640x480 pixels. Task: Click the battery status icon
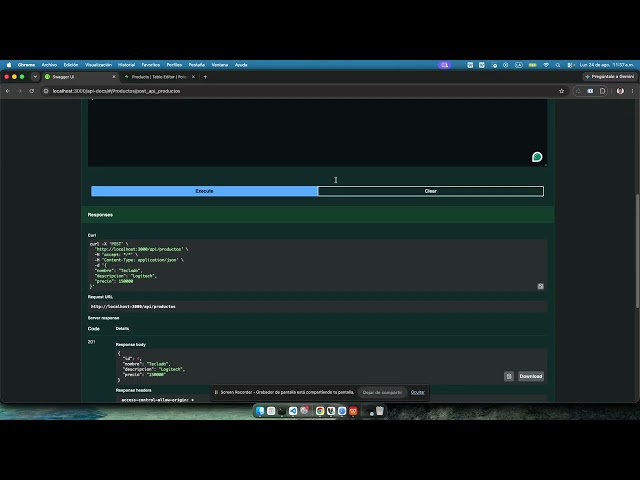coord(532,65)
